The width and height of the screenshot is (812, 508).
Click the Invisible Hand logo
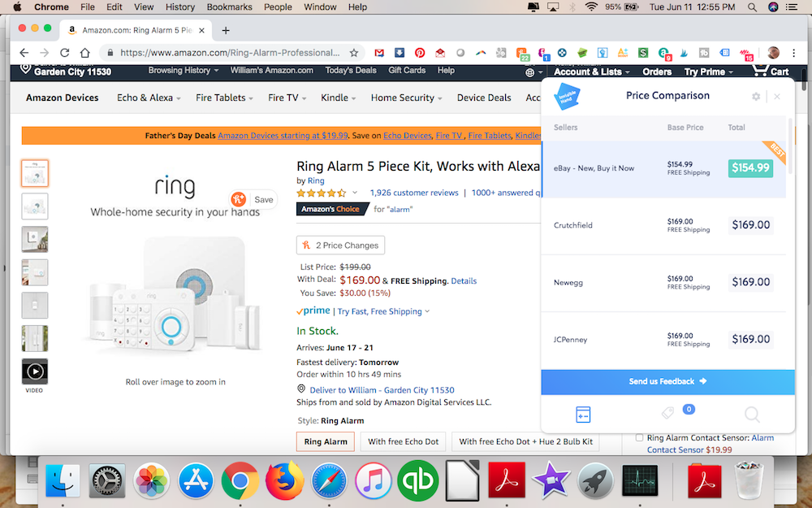(567, 96)
